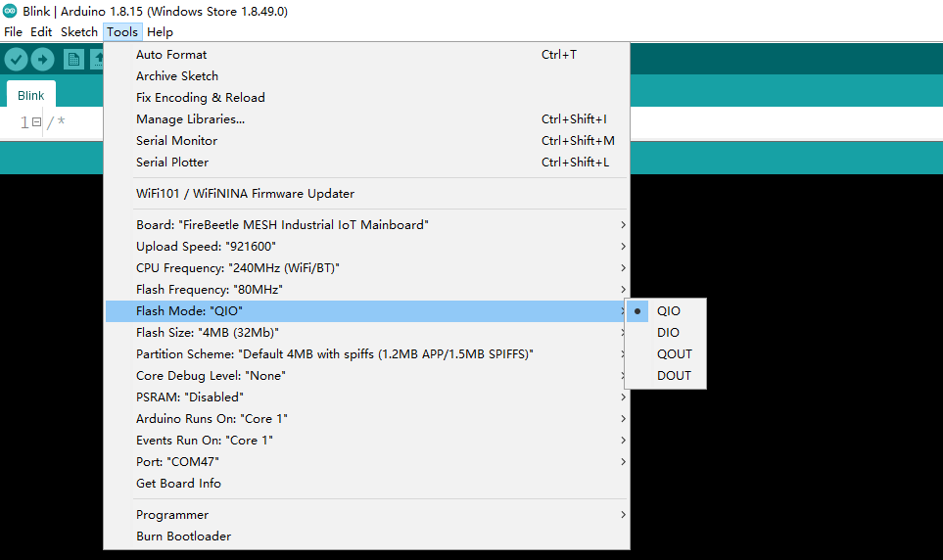943x560 pixels.
Task: Expand PSRAM Disabled submenu
Action: point(367,397)
